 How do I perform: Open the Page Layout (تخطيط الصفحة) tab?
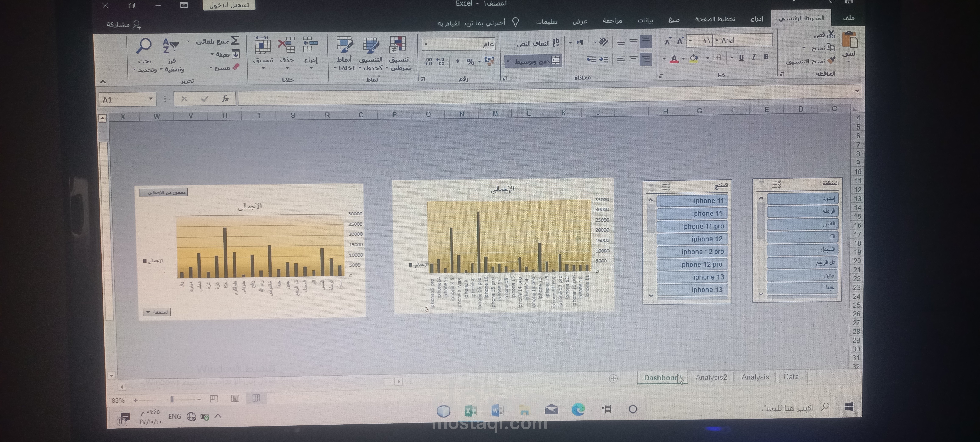click(x=715, y=19)
